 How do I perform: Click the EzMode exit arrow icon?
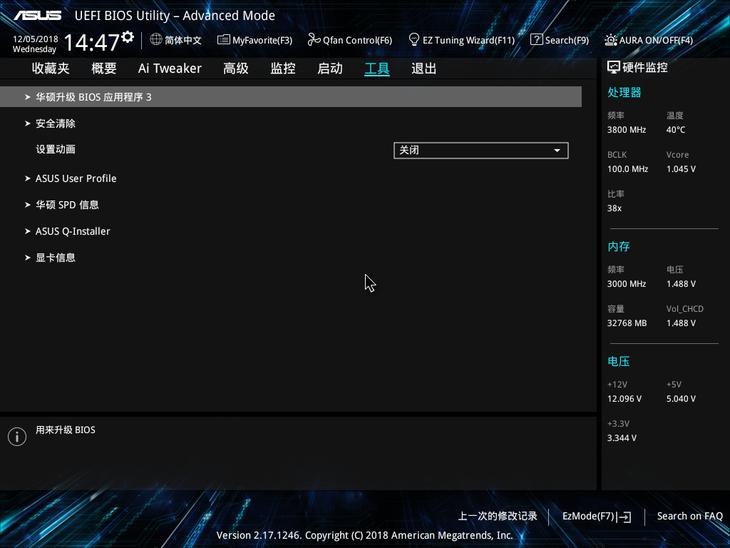tap(624, 516)
